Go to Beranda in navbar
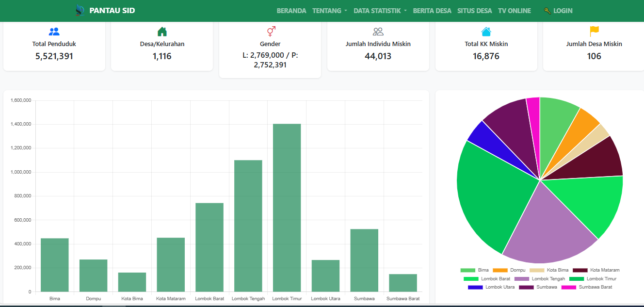This screenshot has height=307, width=644. (x=291, y=11)
